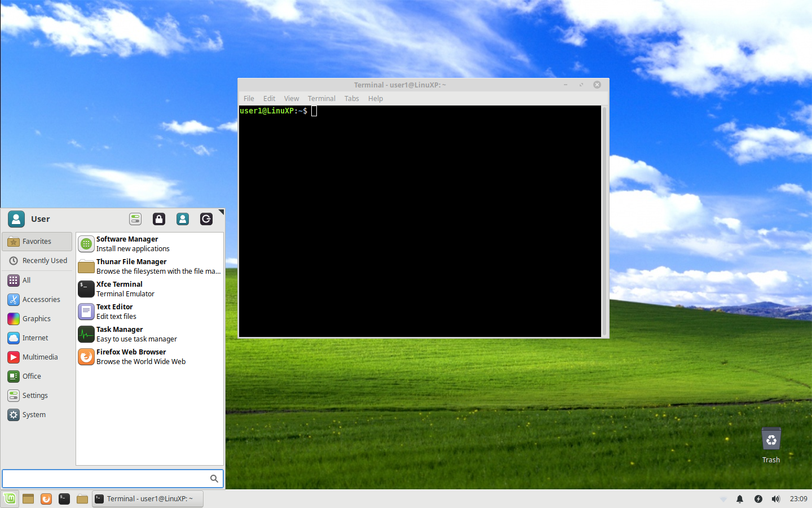
Task: Click the Log Out icon in the menu header
Action: pyautogui.click(x=206, y=219)
